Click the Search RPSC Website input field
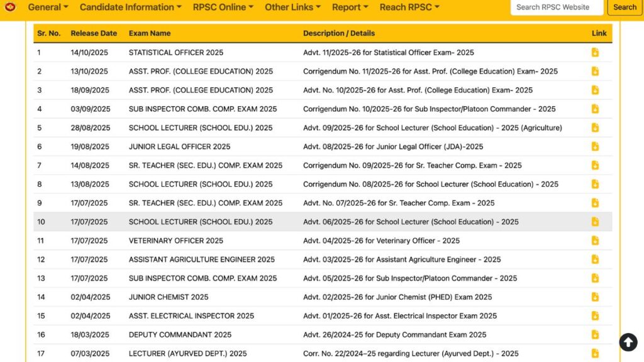This screenshot has height=362, width=644. (x=557, y=8)
